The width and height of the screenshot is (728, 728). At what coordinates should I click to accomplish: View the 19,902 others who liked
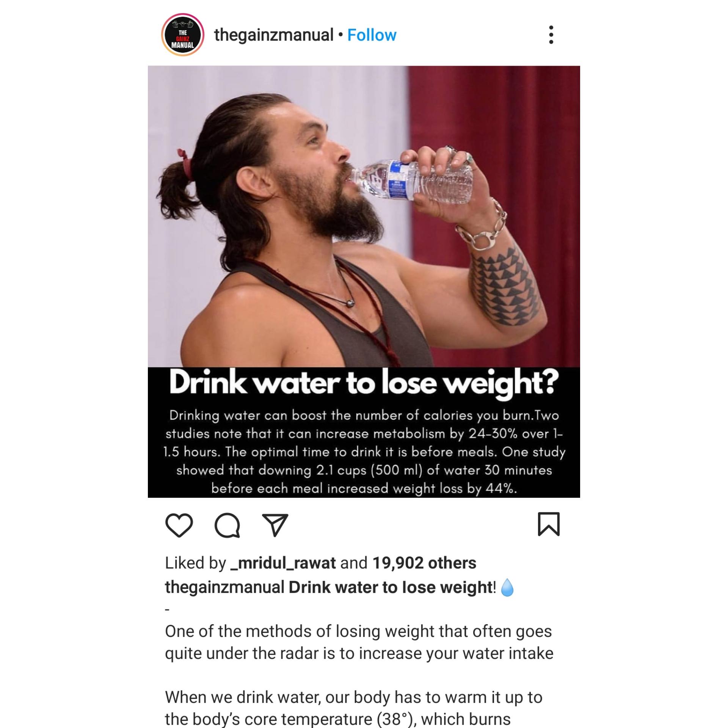point(424,563)
